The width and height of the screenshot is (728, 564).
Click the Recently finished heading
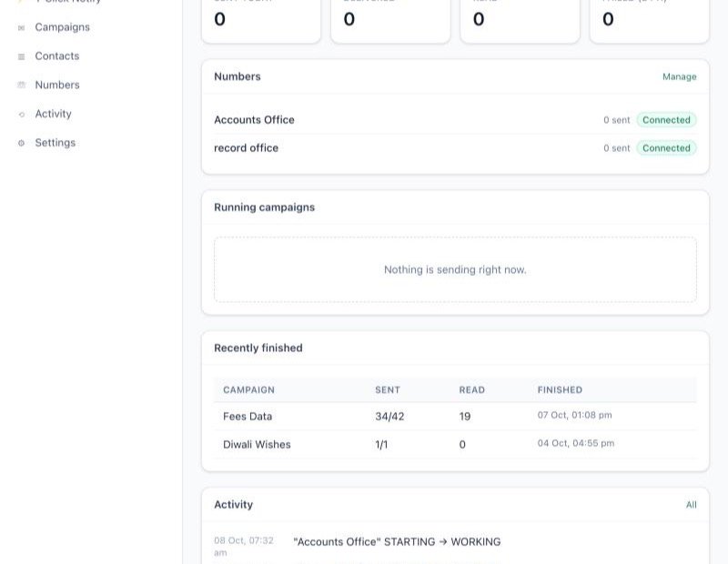pos(258,348)
